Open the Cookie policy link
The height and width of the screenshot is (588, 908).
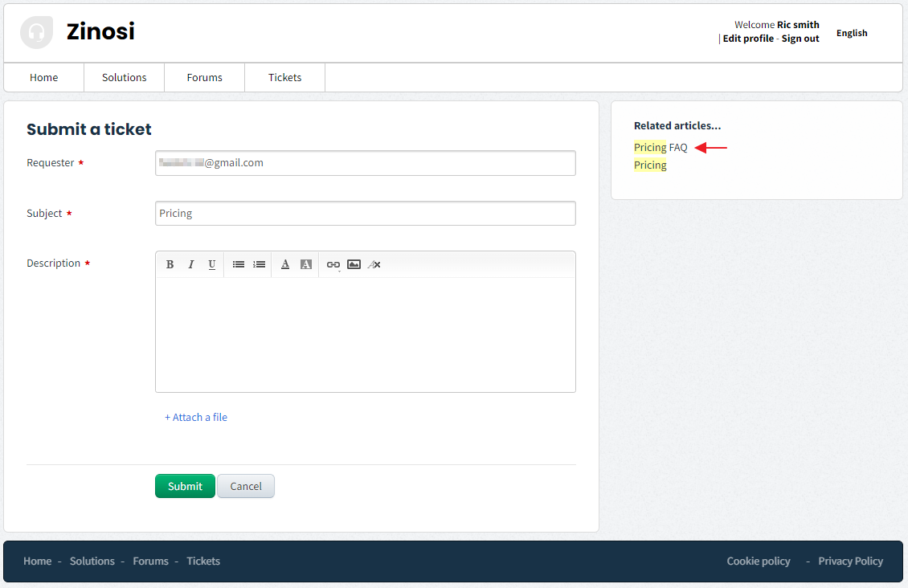coord(759,561)
